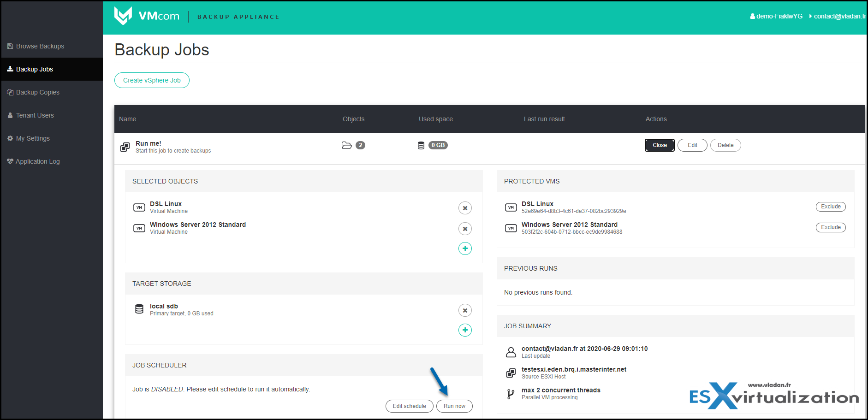Click Create vSphere Job button
The height and width of the screenshot is (420, 868).
click(152, 80)
